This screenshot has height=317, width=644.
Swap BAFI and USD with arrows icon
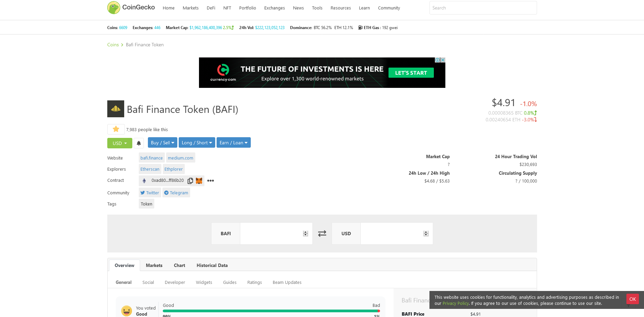pyautogui.click(x=322, y=234)
